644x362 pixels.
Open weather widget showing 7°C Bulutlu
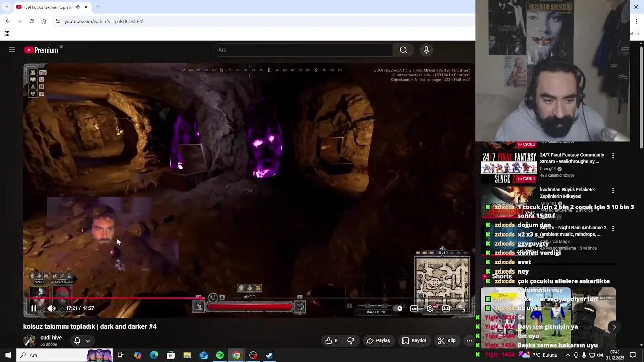[541, 355]
